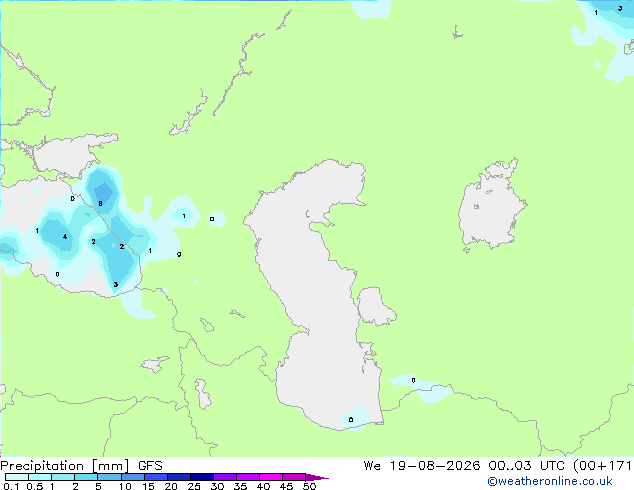Click the legend label '0.5'
The height and width of the screenshot is (490, 634).
click(35, 486)
